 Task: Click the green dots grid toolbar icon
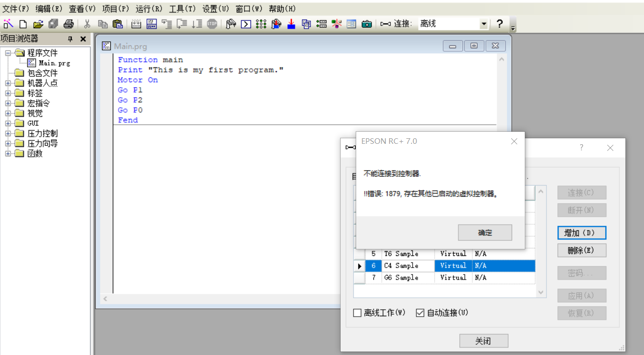pos(261,24)
